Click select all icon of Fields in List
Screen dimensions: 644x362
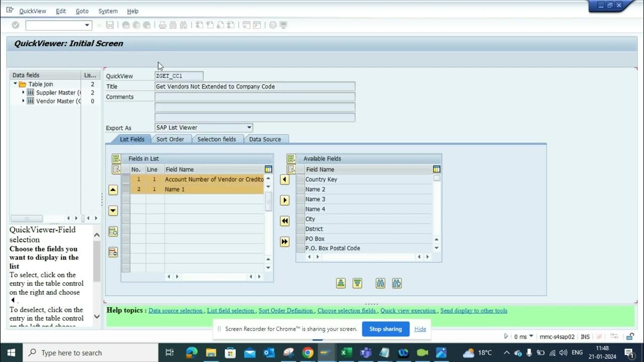tap(116, 158)
